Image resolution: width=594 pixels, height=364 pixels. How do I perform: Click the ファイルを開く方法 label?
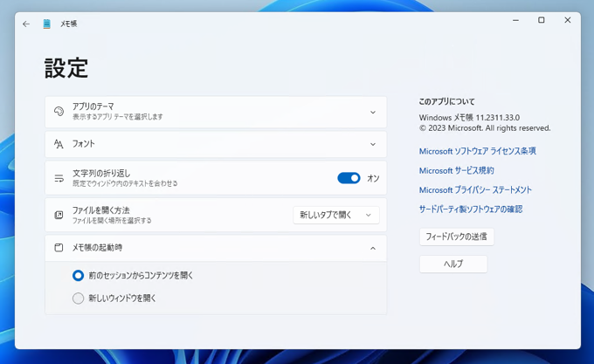point(101,210)
